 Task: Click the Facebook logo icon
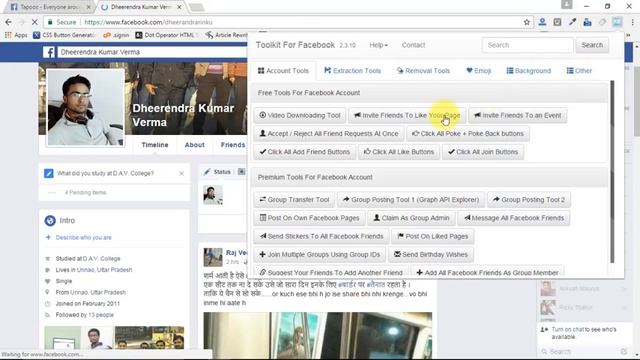(x=49, y=52)
